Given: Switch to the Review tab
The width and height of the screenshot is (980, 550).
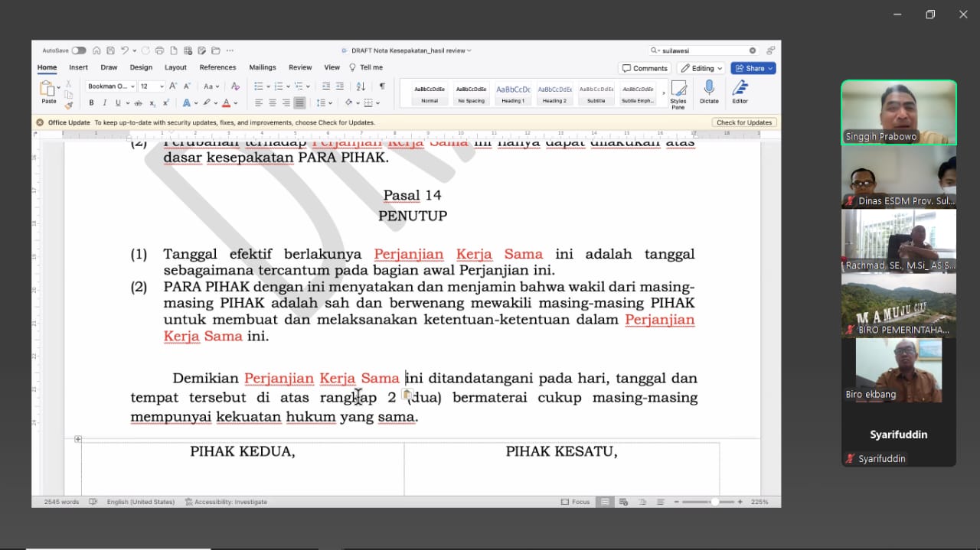Looking at the screenshot, I should [300, 67].
